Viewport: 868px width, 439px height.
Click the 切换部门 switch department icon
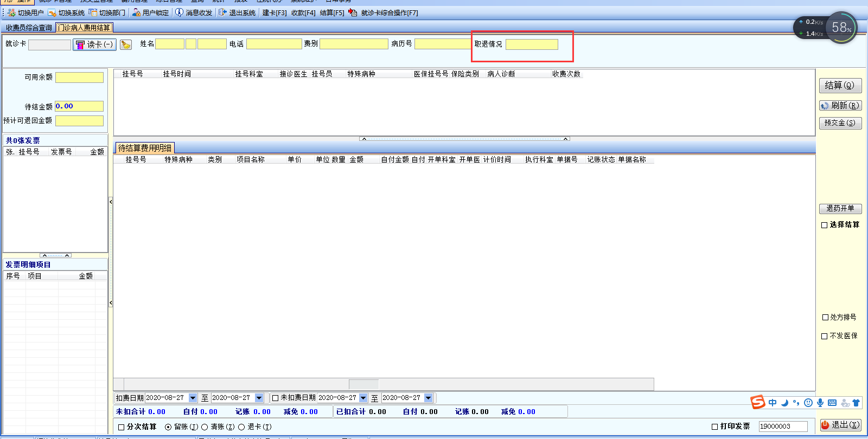93,12
